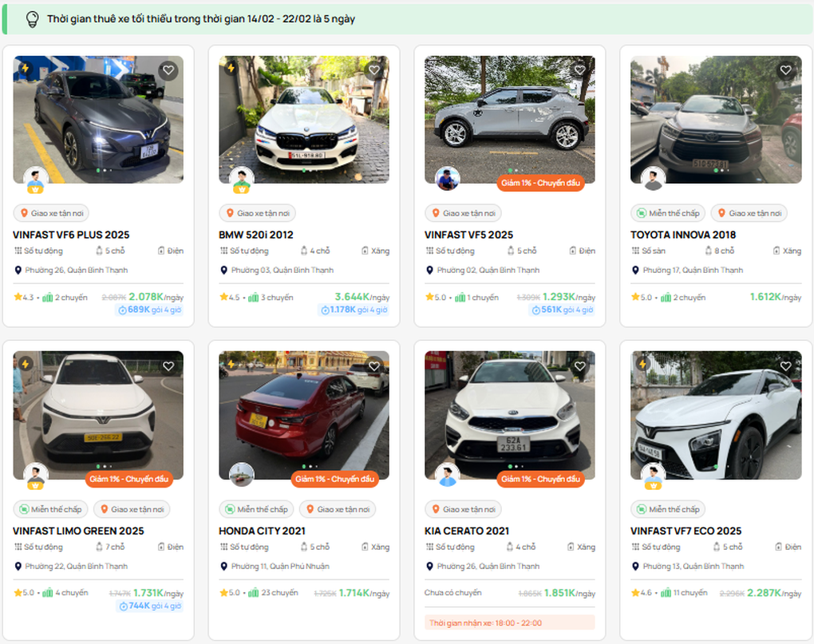Viewport: 814px width, 644px height.
Task: Click the lightning icon on VinFast Limo Green
Action: tap(25, 364)
